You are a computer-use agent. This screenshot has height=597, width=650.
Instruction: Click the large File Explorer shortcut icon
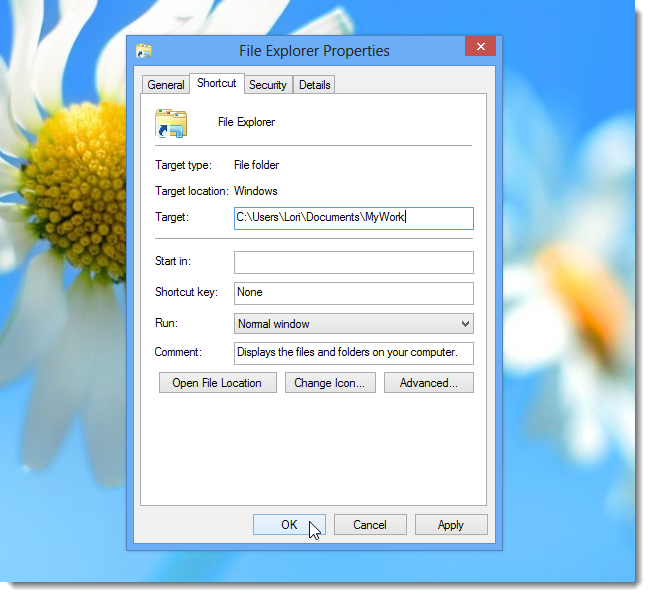click(x=171, y=123)
